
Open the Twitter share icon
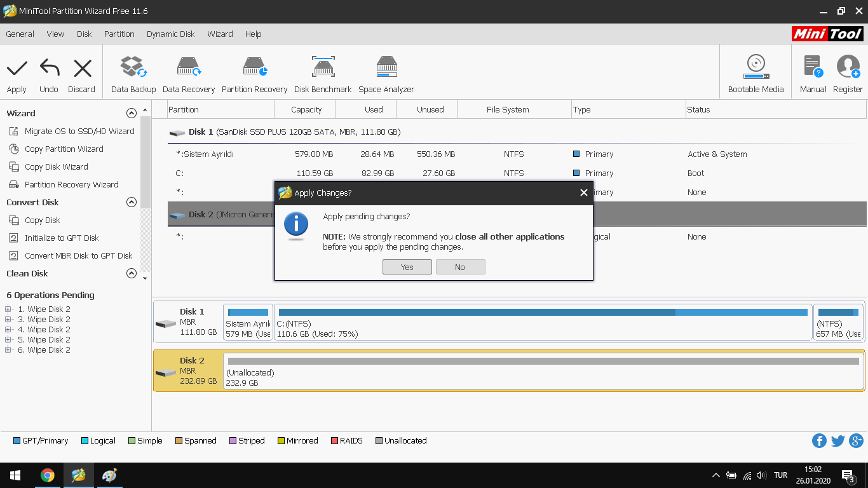click(x=838, y=441)
